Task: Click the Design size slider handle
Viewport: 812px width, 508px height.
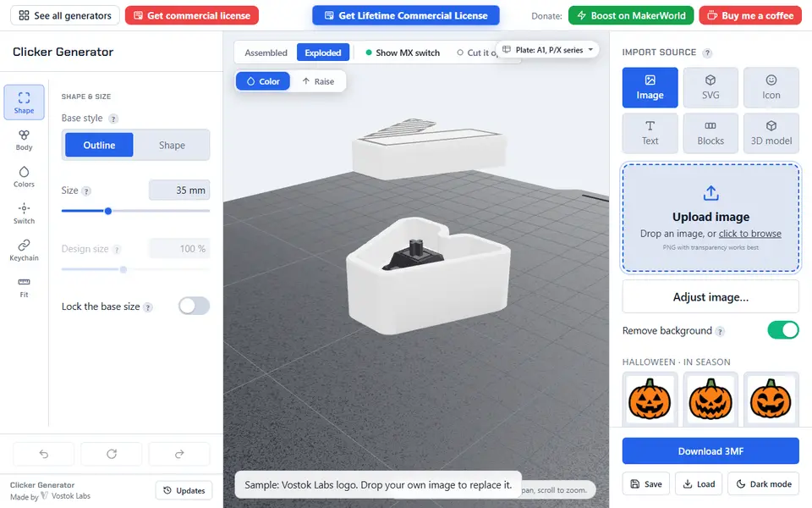Action: point(123,269)
